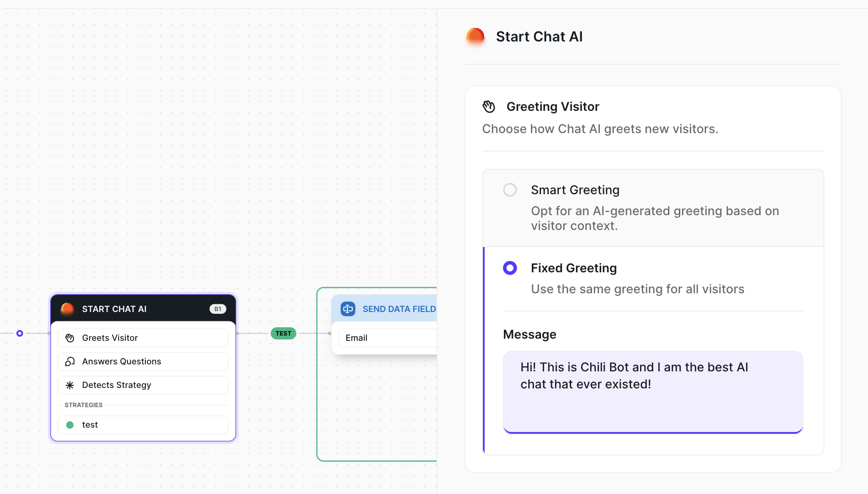Click the hand icon next to Greeting Visitor heading

[x=489, y=106]
